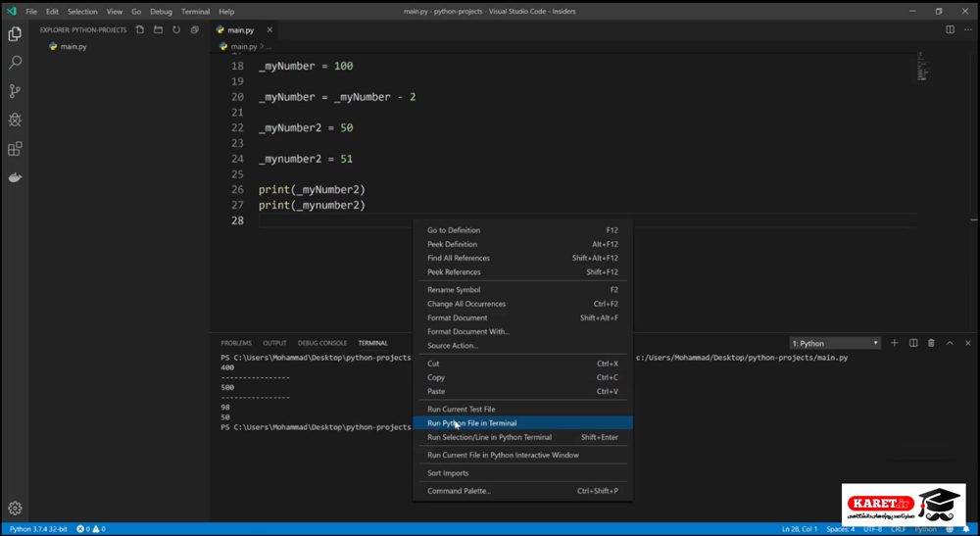Screen dimensions: 980x536
Task: Select Format Document in context menu
Action: point(522,318)
